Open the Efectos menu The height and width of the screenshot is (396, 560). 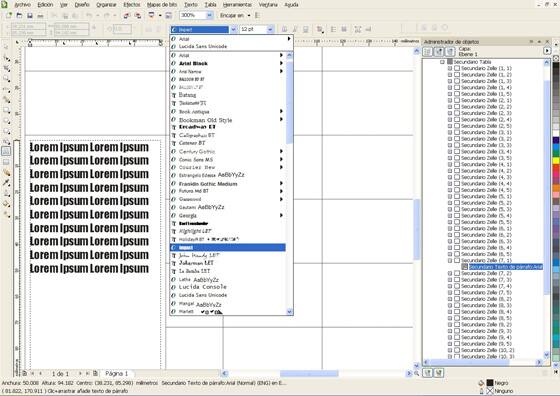132,5
